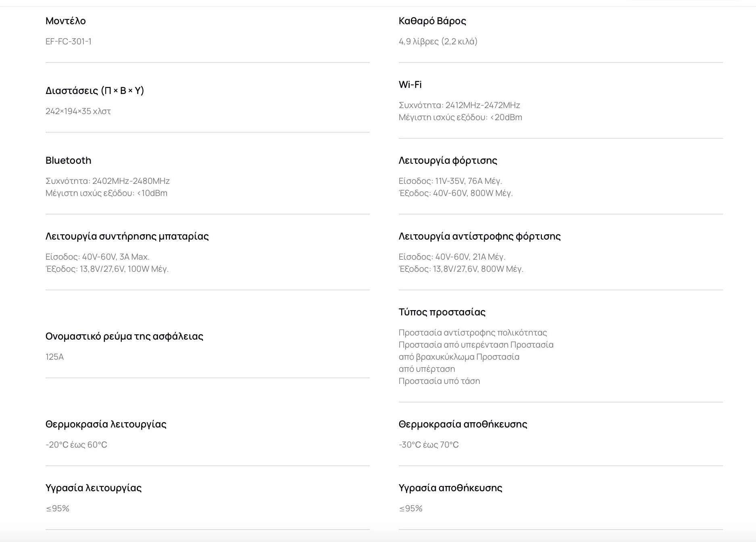Click the Wi-Fi section heading
This screenshot has height=542, width=756.
click(410, 85)
